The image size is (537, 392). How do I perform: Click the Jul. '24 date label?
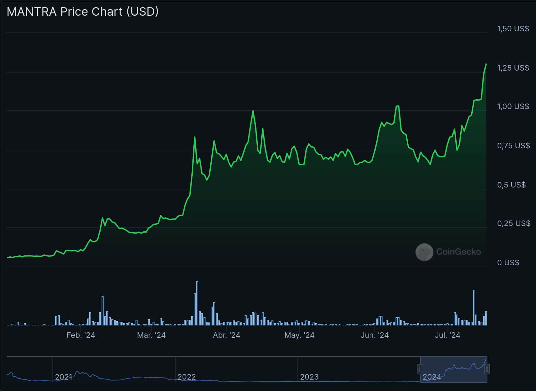[447, 335]
